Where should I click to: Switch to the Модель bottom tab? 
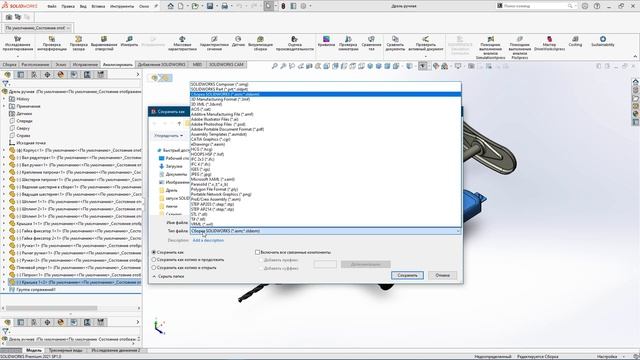(34, 350)
